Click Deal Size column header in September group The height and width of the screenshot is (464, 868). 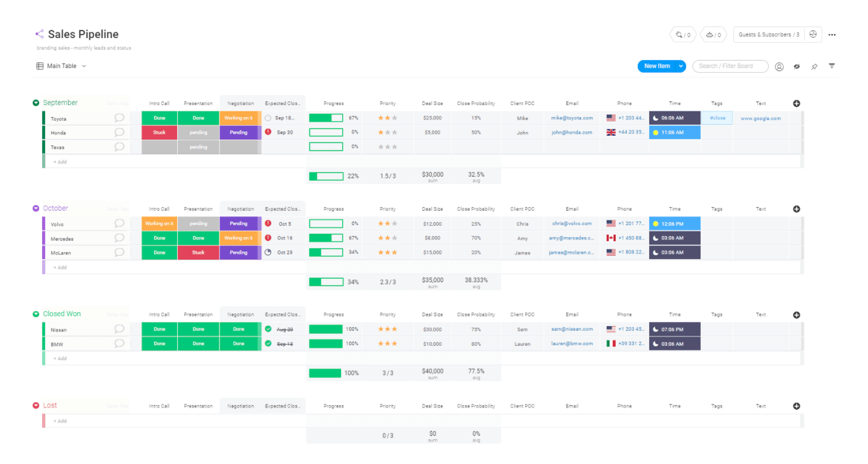(x=432, y=104)
